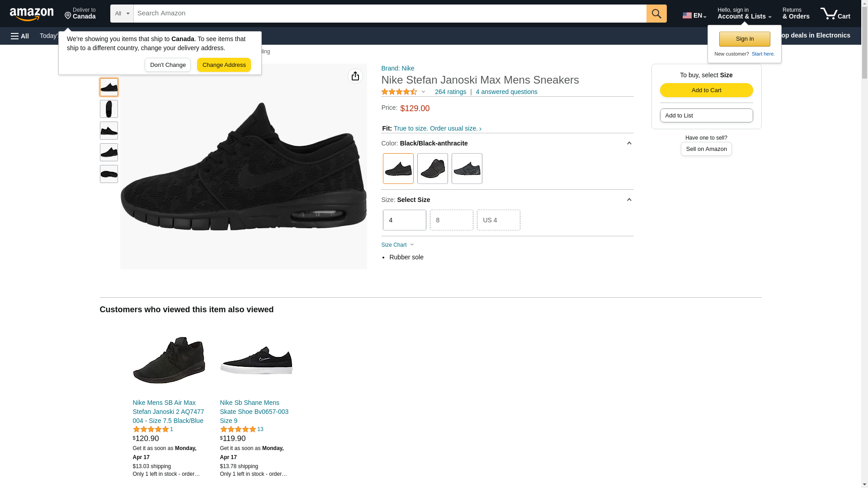
Task: Open the search category All dropdown
Action: [122, 14]
